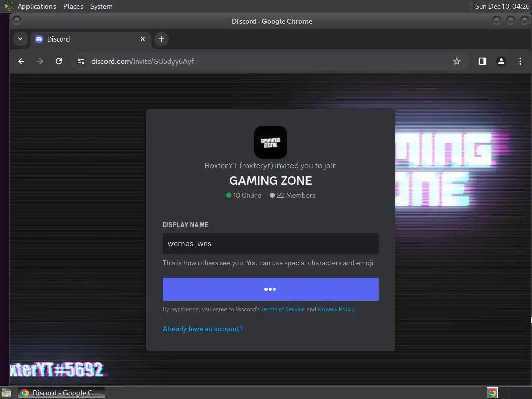
Task: Focus the Display Name input field
Action: coord(270,244)
